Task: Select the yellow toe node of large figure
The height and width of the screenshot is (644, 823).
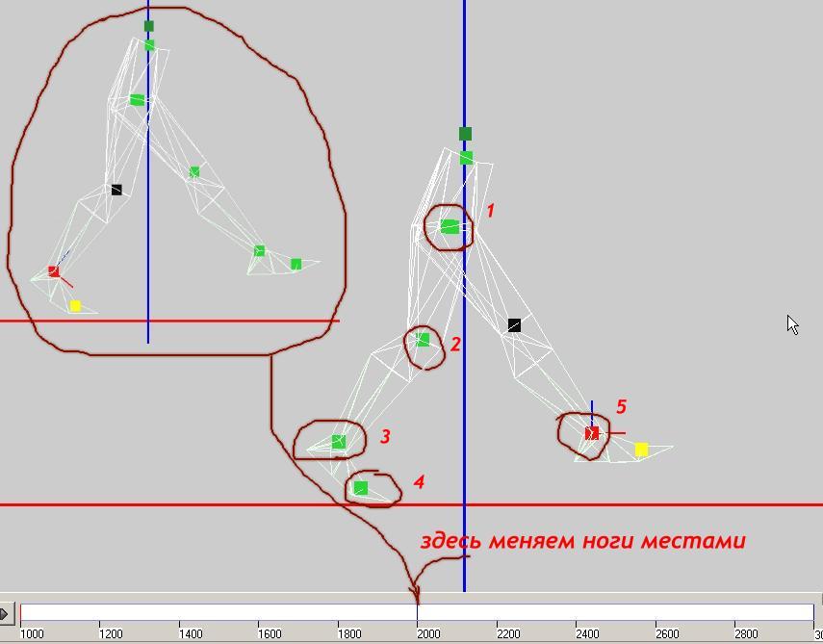Action: point(641,450)
